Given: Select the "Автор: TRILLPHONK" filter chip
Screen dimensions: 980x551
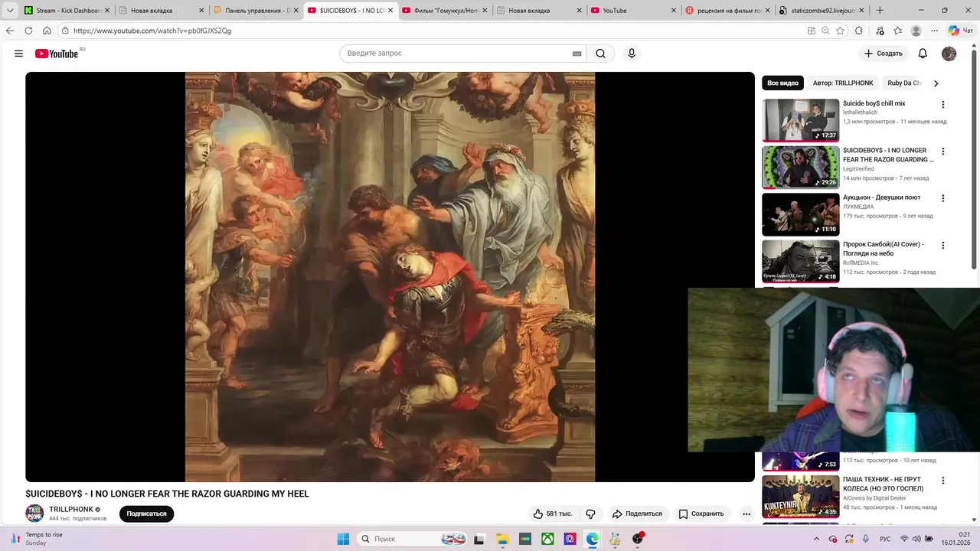Looking at the screenshot, I should (x=843, y=83).
